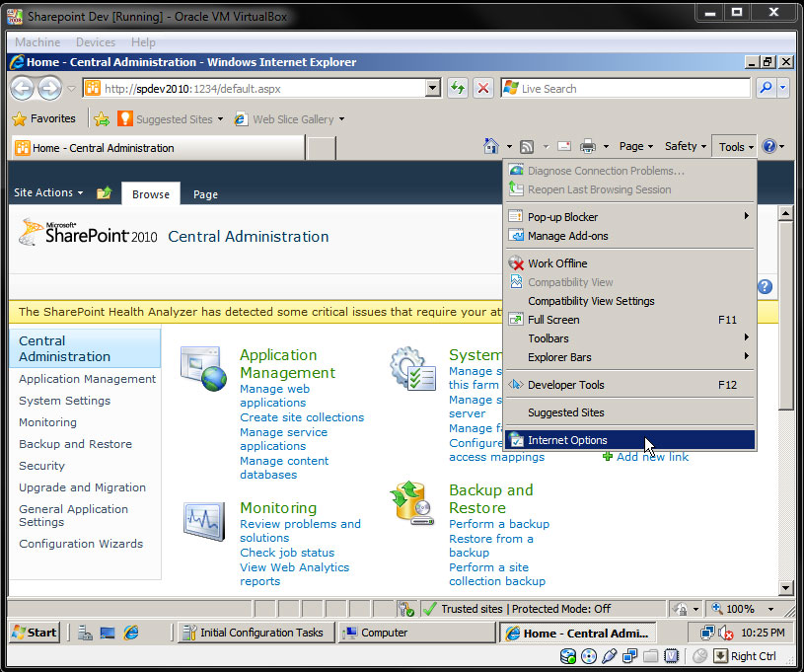Expand Explorer Bars submenu
Screen dimensions: 804x672
[629, 357]
